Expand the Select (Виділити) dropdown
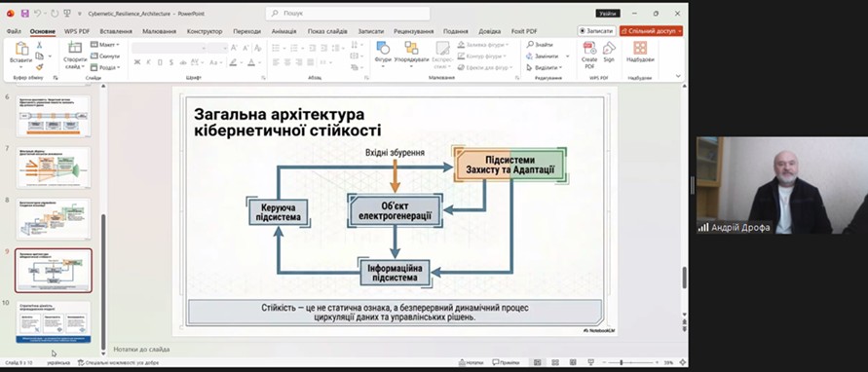This screenshot has width=868, height=372. (x=545, y=67)
